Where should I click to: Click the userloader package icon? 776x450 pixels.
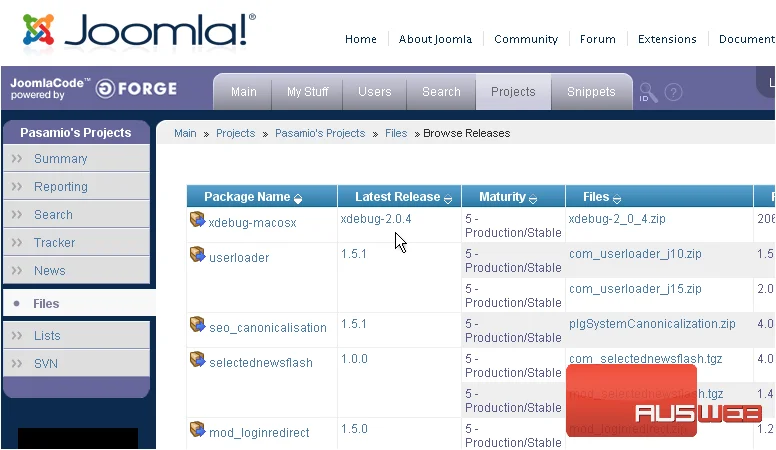[197, 254]
